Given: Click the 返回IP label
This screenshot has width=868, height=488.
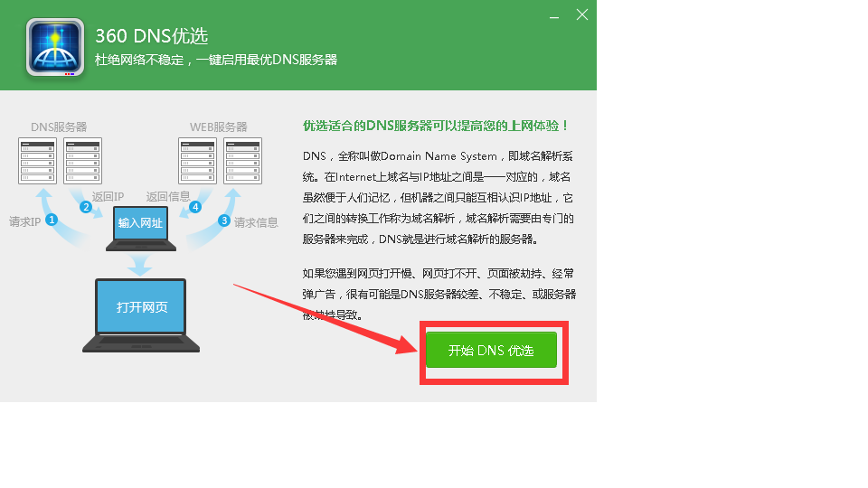Looking at the screenshot, I should click(108, 196).
